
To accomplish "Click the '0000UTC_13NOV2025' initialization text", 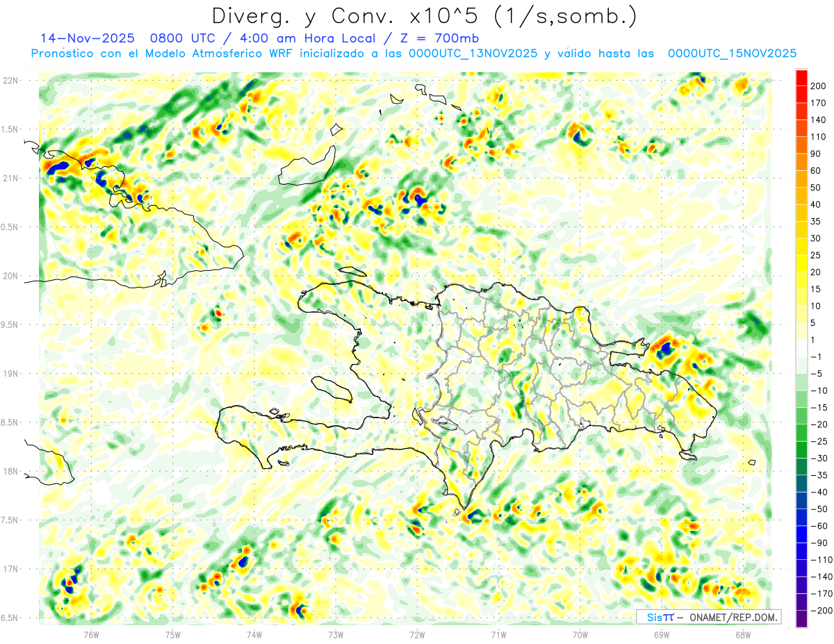I will (473, 53).
